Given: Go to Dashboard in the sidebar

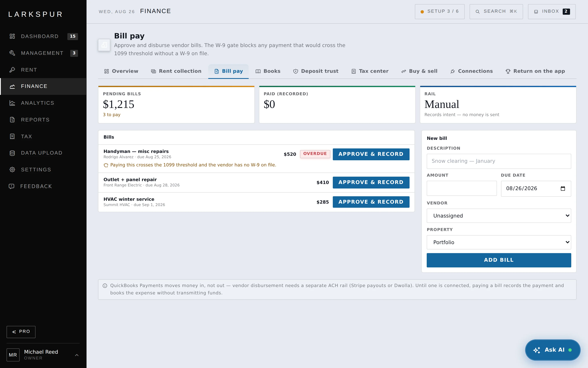Looking at the screenshot, I should coord(43,36).
